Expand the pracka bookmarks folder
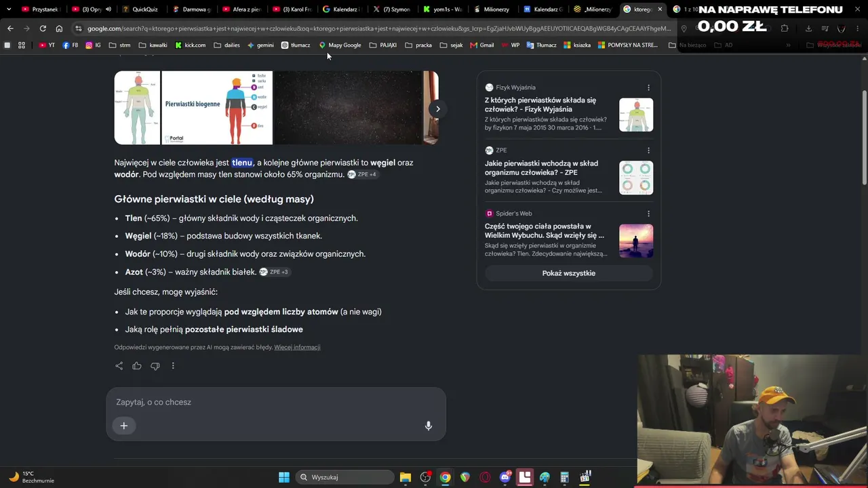The width and height of the screenshot is (868, 488). 418,45
